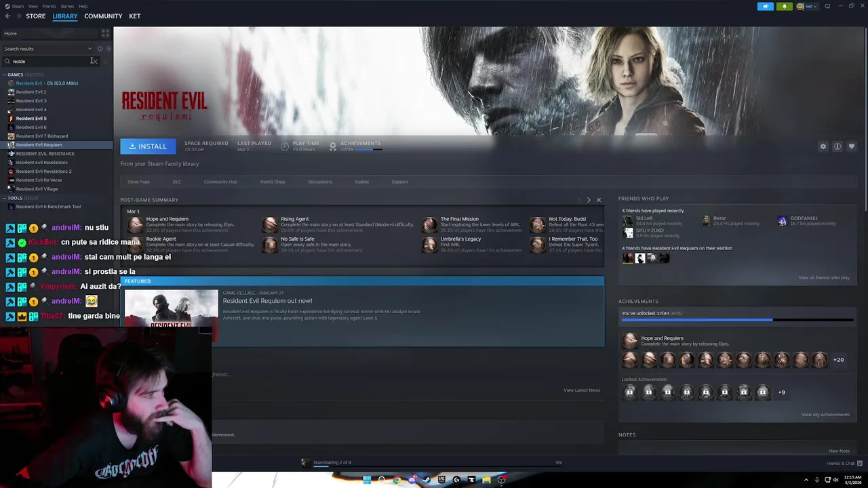The width and height of the screenshot is (868, 488).
Task: Click View all friends who play
Action: 824,278
